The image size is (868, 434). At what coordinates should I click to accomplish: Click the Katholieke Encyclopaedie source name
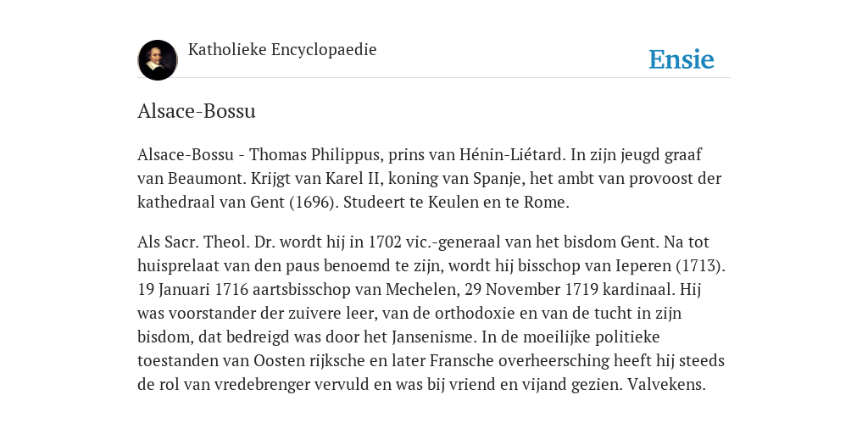coord(282,50)
